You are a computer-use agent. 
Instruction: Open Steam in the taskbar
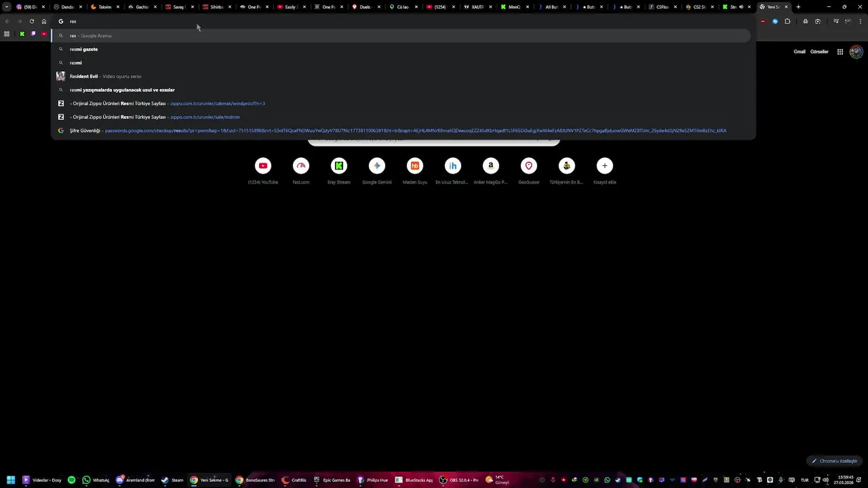point(172,480)
